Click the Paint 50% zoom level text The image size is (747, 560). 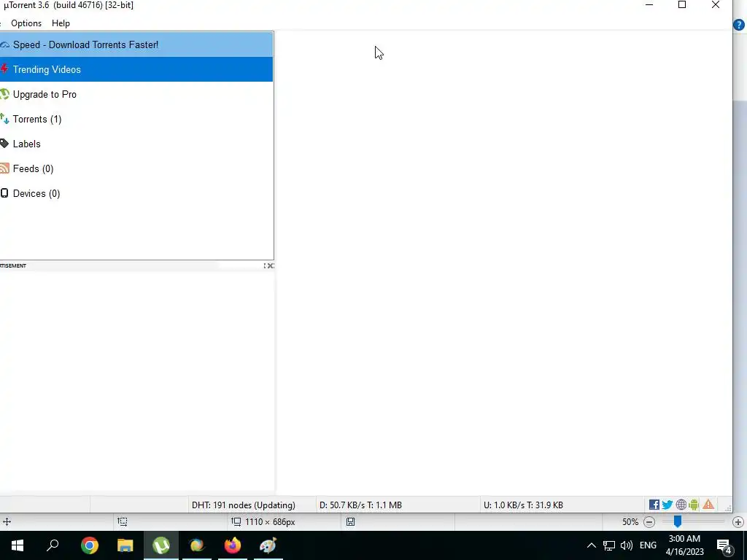(x=630, y=522)
